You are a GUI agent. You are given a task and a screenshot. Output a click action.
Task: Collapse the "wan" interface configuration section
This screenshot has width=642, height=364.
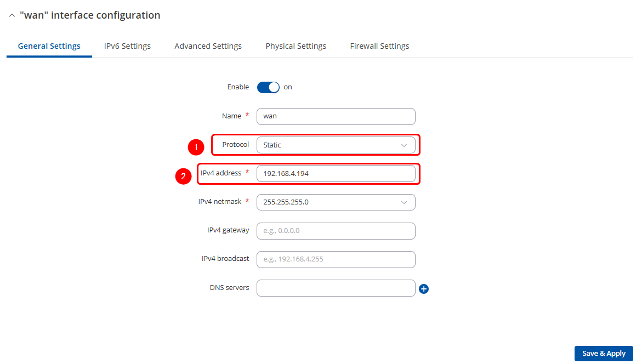click(x=12, y=16)
